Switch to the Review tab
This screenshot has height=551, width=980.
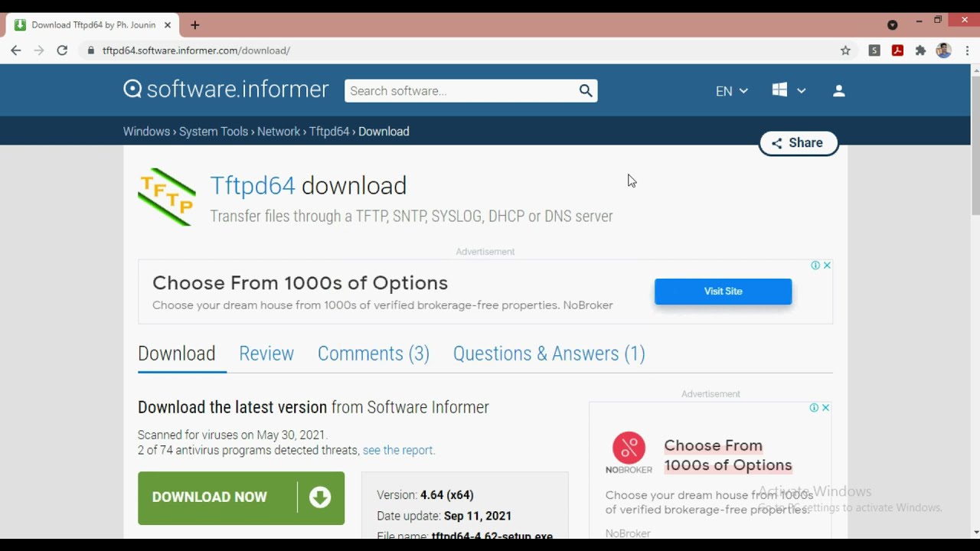(266, 354)
